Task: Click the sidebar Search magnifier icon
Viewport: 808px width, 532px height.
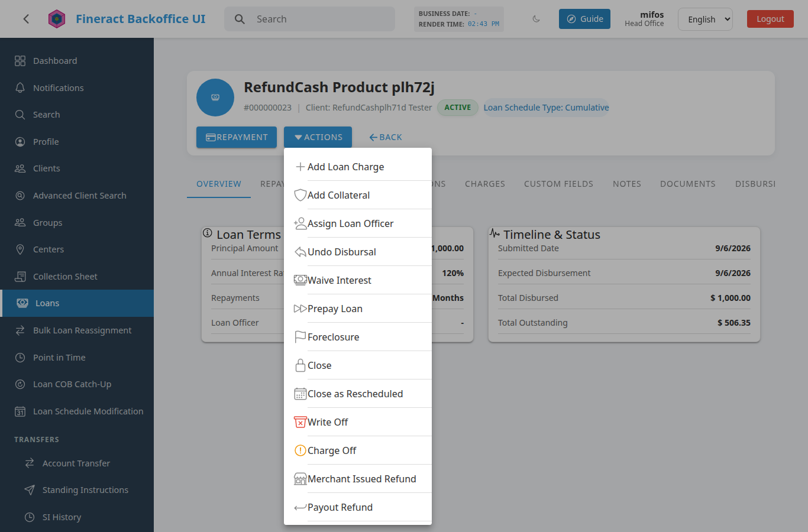Action: pyautogui.click(x=20, y=115)
